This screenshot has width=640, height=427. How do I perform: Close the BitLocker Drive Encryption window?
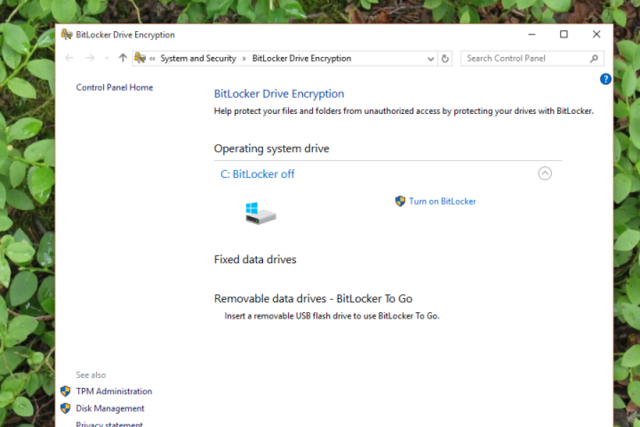point(596,34)
